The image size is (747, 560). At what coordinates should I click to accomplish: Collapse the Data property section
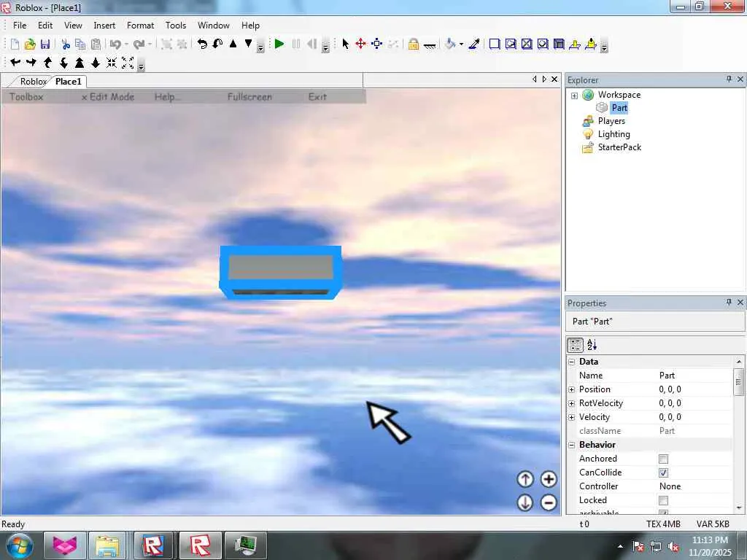572,362
